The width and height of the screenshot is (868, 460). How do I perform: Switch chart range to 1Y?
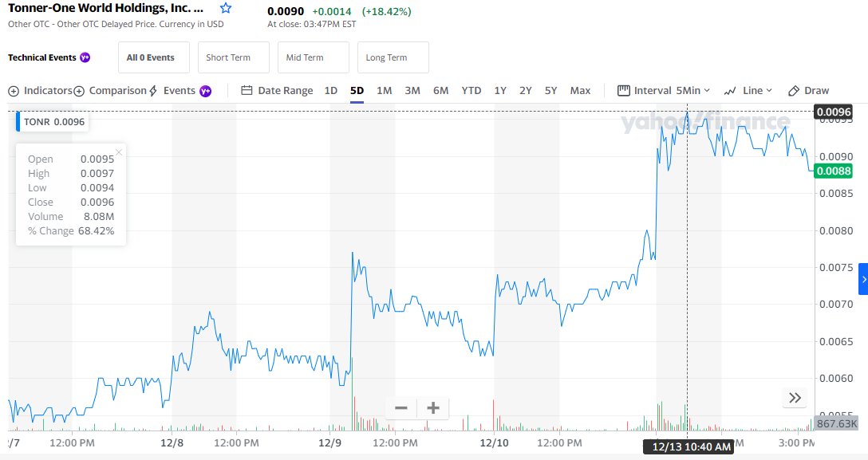[500, 91]
